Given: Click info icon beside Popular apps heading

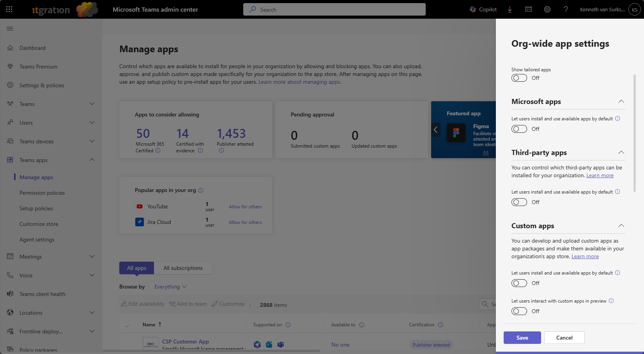Looking at the screenshot, I should [x=201, y=190].
